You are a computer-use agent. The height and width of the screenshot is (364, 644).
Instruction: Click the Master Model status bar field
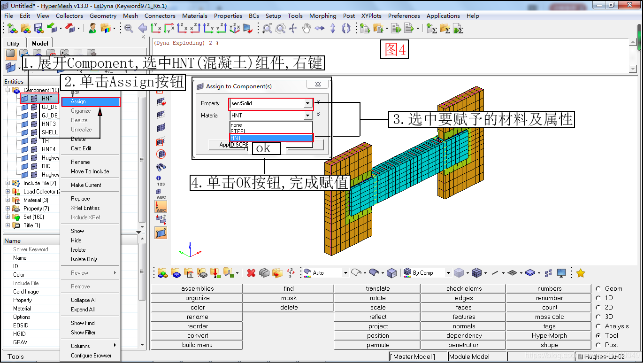tap(418, 357)
